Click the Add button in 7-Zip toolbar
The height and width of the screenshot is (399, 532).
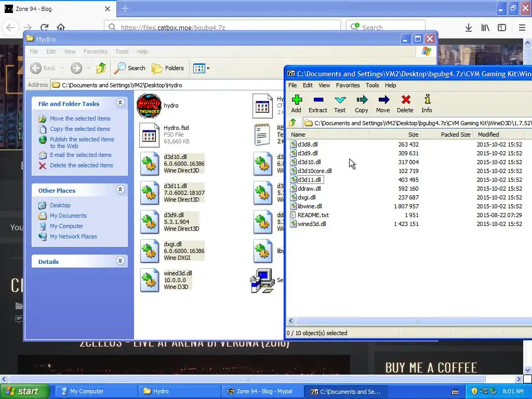296,104
